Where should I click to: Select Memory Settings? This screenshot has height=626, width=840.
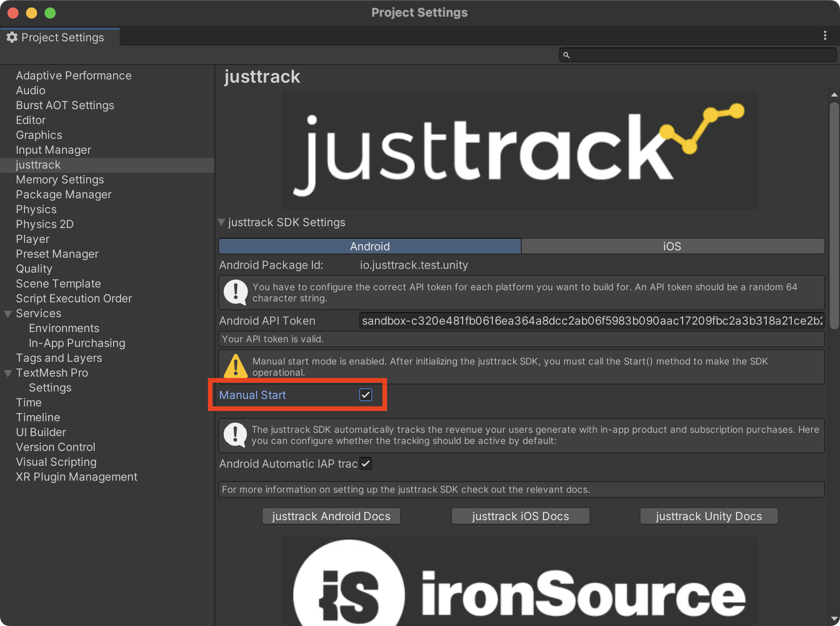60,179
